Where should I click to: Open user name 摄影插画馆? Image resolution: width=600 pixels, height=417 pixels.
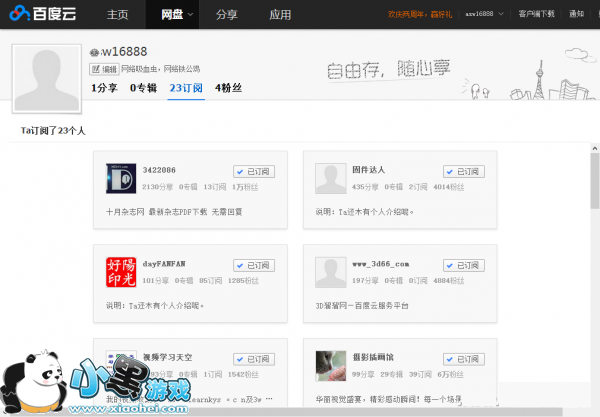pyautogui.click(x=373, y=357)
